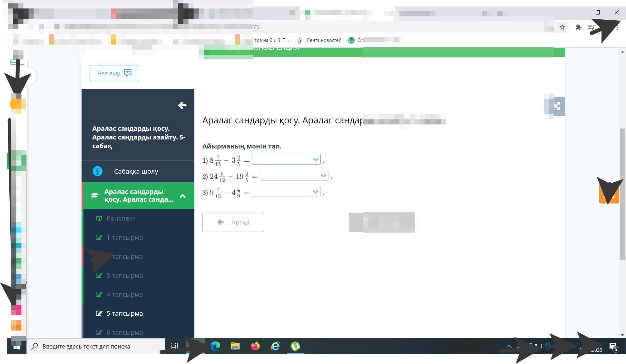Open browser extensions puzzle icon
This screenshot has width=626, height=364.
(x=578, y=27)
